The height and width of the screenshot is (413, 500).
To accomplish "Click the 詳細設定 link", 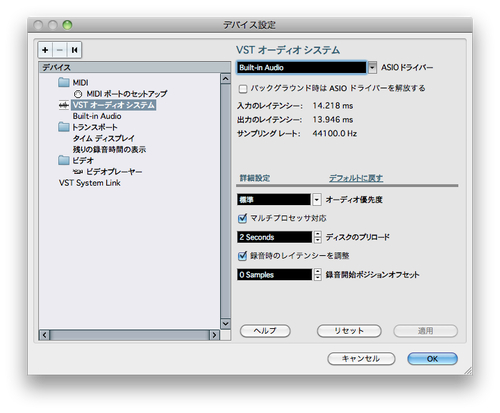I will pyautogui.click(x=255, y=178).
